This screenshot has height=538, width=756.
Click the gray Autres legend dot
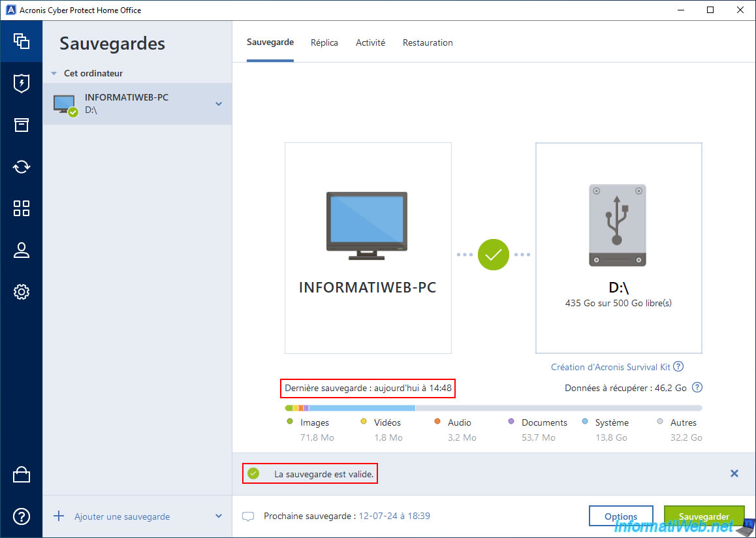pos(660,421)
